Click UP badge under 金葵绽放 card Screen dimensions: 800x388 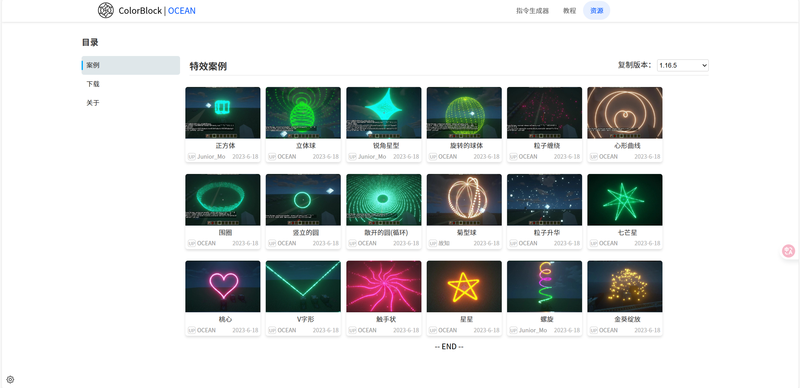[x=594, y=330]
